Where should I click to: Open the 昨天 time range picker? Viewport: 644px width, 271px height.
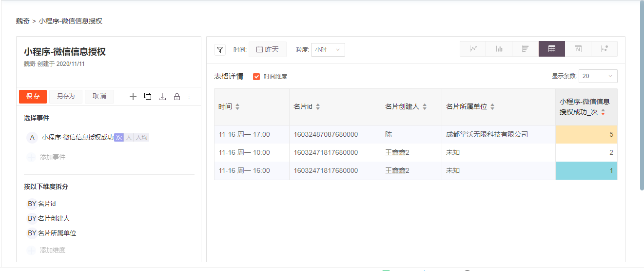click(268, 49)
